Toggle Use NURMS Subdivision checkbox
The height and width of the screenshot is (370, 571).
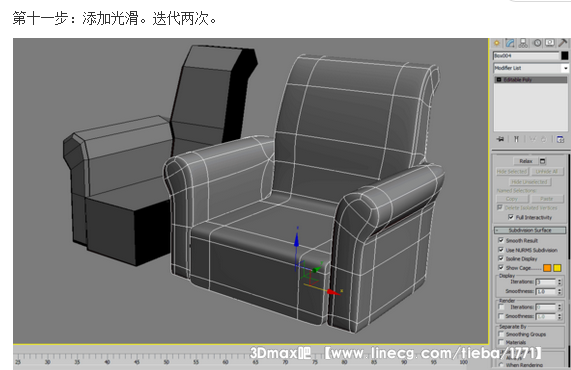[501, 250]
